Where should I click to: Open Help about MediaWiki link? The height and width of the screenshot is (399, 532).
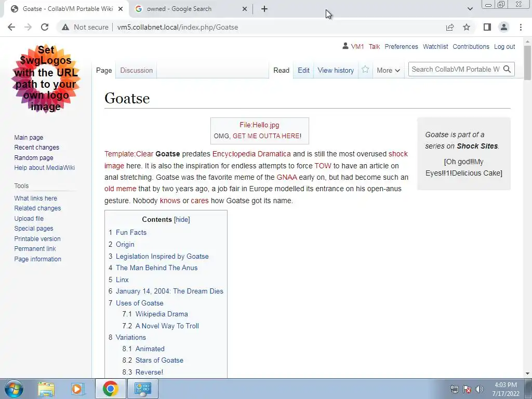tap(45, 168)
